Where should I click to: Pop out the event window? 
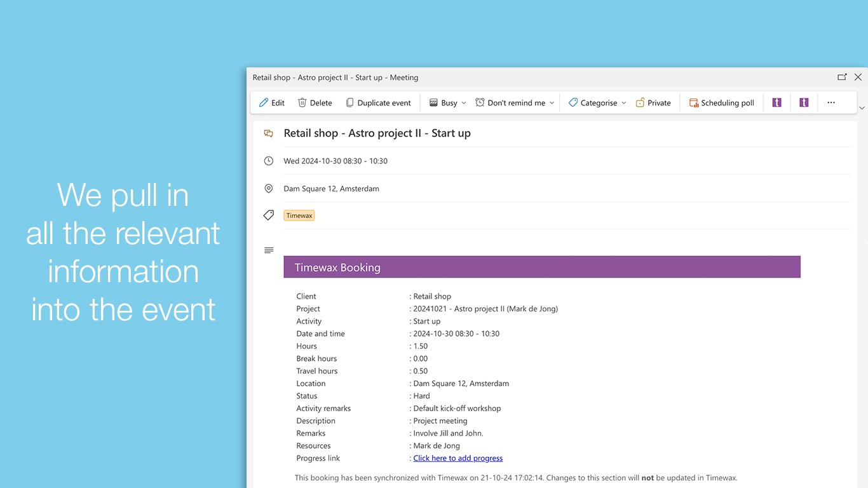point(842,77)
